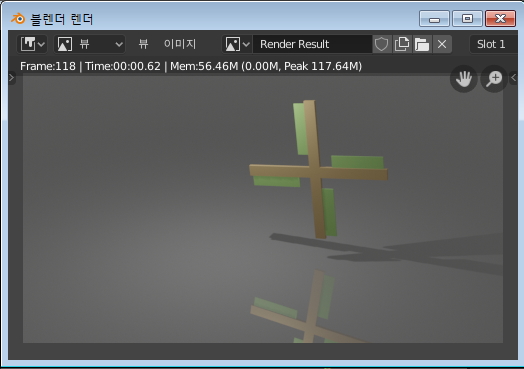This screenshot has width=524, height=369.
Task: Minimize the 블렌더 렌더 window
Action: pos(434,18)
